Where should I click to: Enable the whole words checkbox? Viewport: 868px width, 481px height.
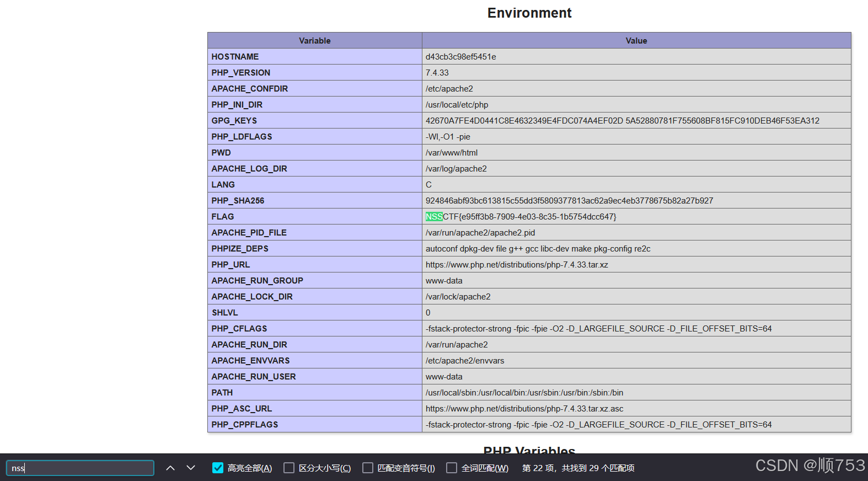452,468
